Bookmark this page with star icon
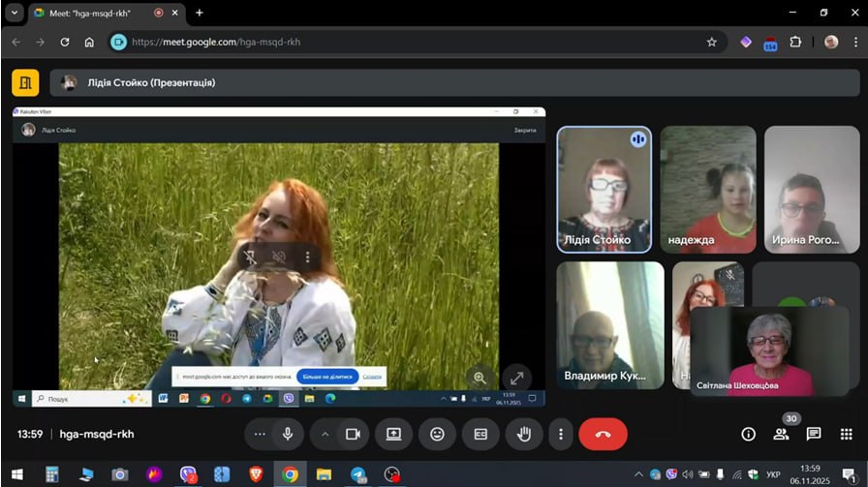This screenshot has height=487, width=868. 712,42
